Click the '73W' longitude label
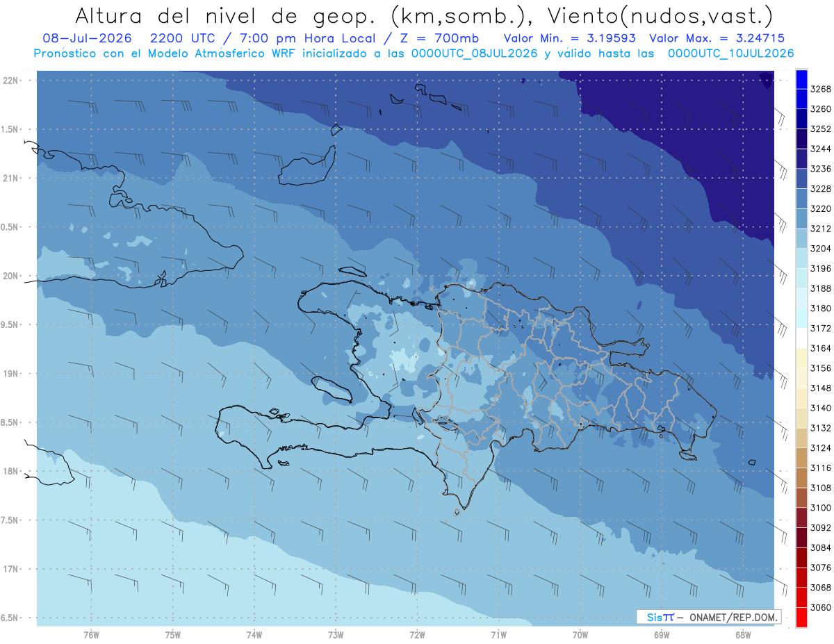The image size is (834, 644). pyautogui.click(x=336, y=635)
